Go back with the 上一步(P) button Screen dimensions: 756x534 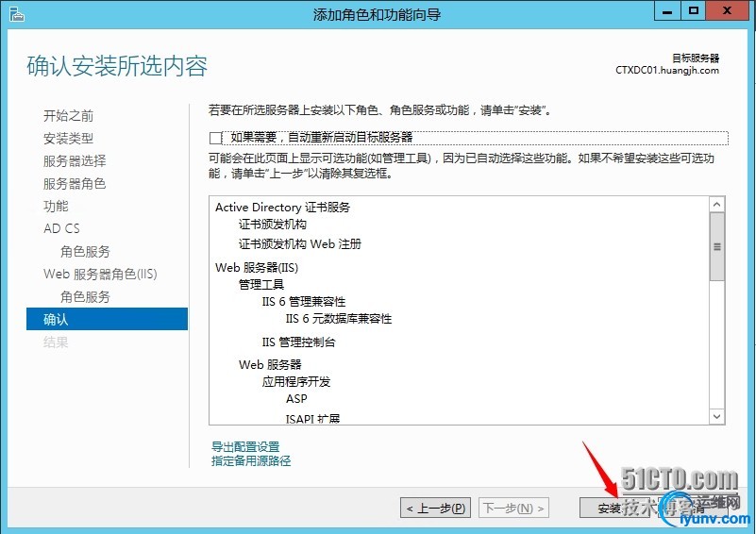tap(435, 508)
